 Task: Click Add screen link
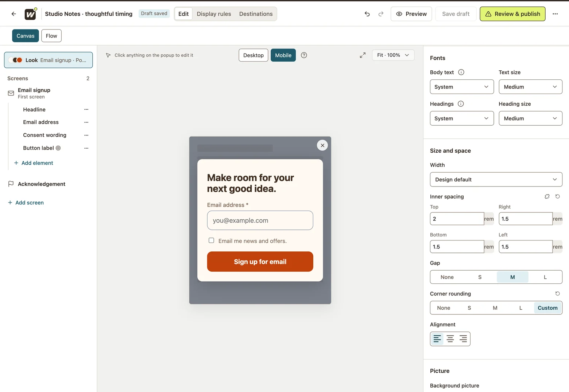click(26, 203)
